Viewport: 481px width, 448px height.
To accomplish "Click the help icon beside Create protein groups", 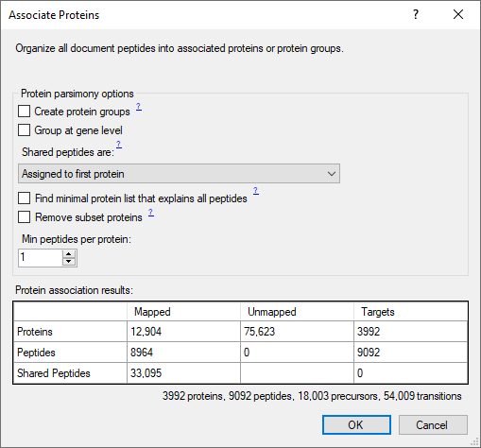I will (139, 107).
